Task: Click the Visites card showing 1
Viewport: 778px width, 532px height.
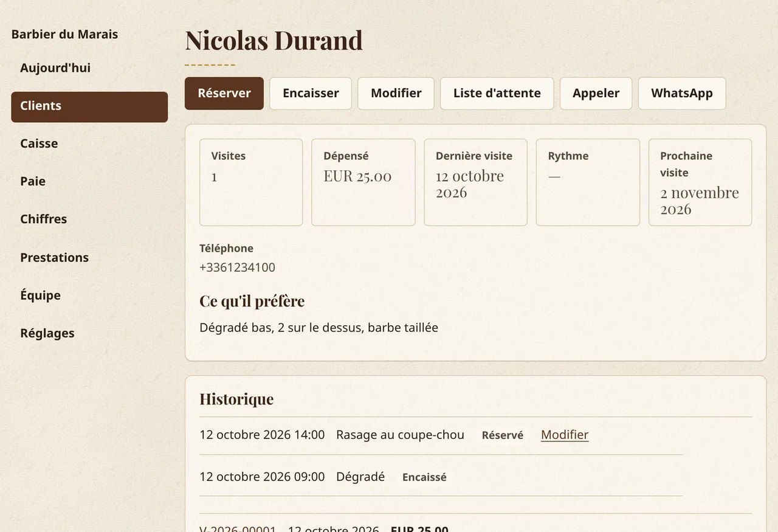Action: [251, 182]
